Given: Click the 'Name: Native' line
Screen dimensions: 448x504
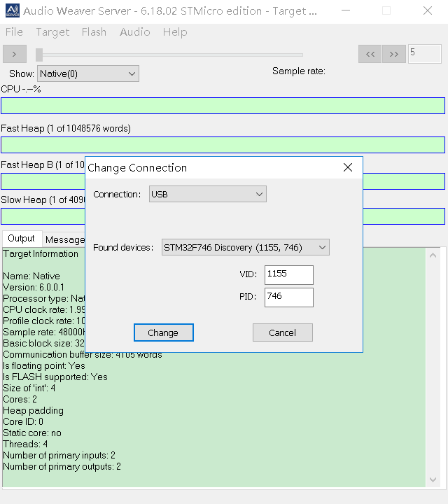Looking at the screenshot, I should click(31, 276).
